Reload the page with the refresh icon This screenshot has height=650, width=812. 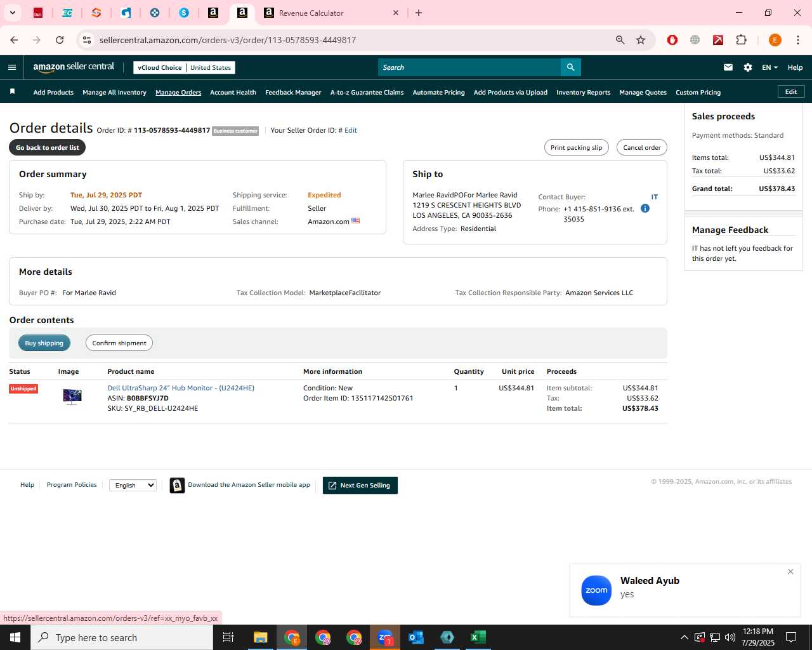point(60,40)
